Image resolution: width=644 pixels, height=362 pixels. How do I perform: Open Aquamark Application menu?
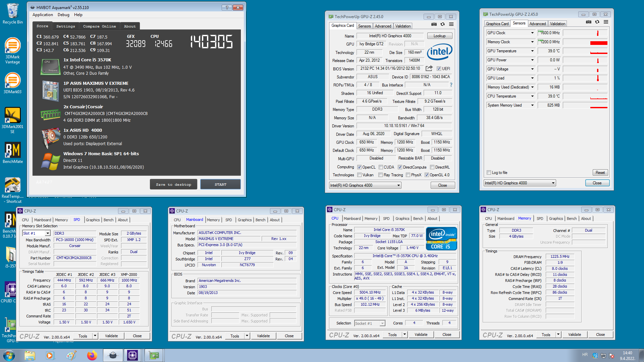(43, 15)
